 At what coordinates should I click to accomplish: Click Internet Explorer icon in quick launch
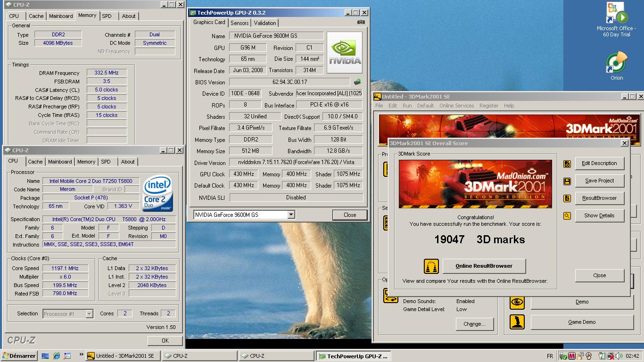pyautogui.click(x=57, y=356)
